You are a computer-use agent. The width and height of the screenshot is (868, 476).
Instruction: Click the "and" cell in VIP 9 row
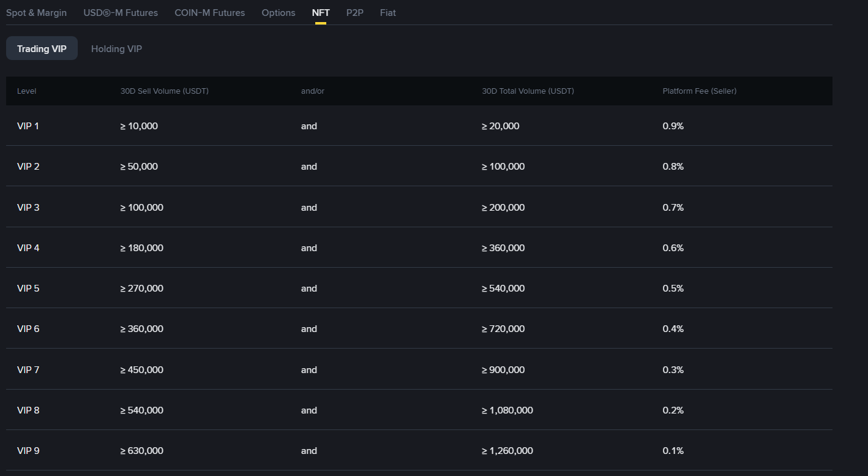[309, 450]
